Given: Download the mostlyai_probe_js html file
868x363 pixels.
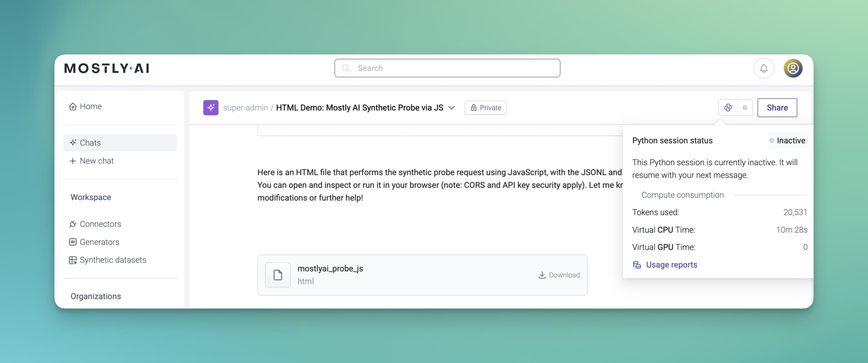Looking at the screenshot, I should click(x=559, y=275).
